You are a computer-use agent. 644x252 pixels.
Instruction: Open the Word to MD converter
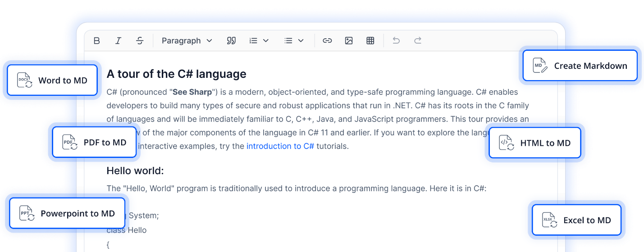click(52, 80)
